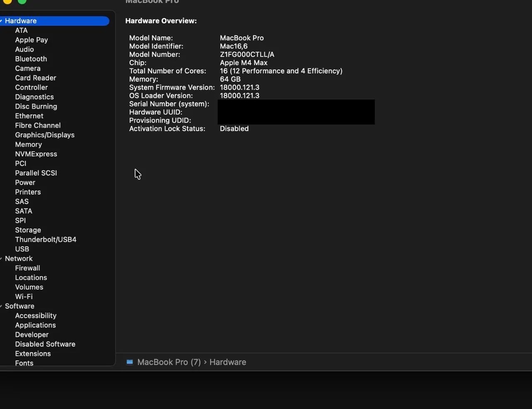Open USB device listing
This screenshot has width=532, height=409.
coord(22,249)
